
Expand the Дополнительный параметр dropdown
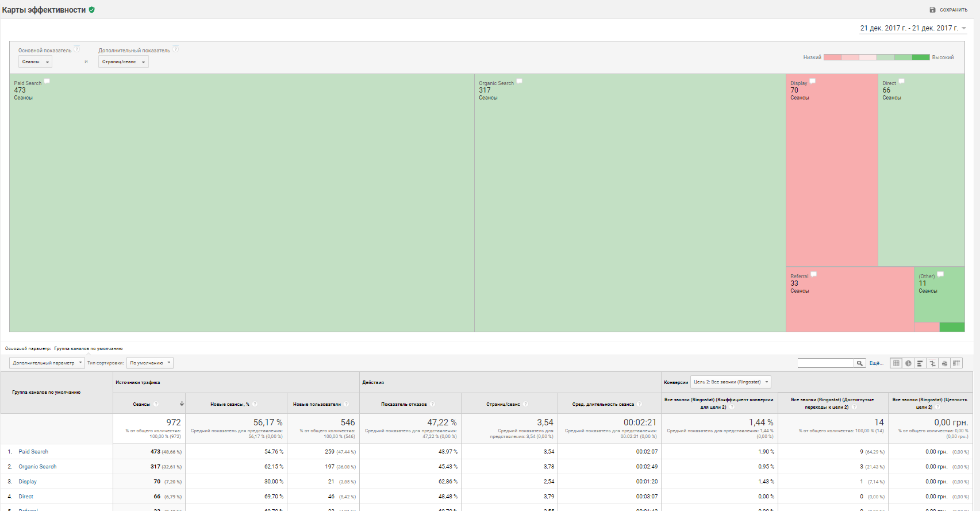[47, 363]
